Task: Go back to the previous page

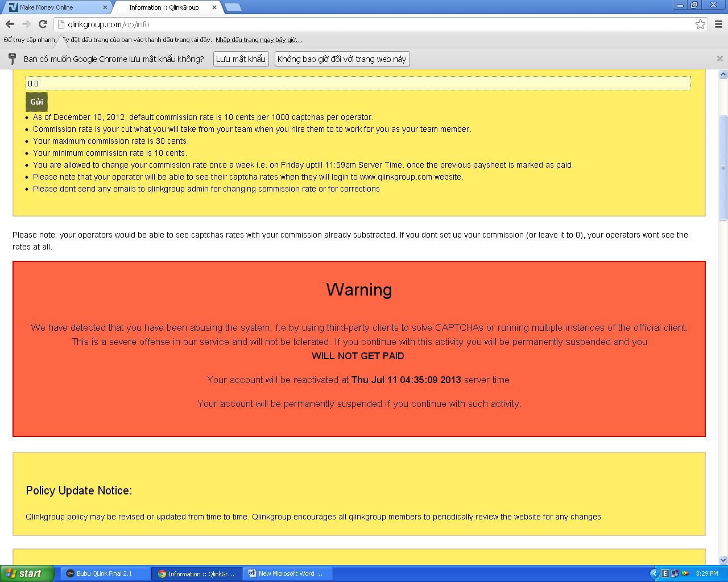Action: tap(10, 24)
